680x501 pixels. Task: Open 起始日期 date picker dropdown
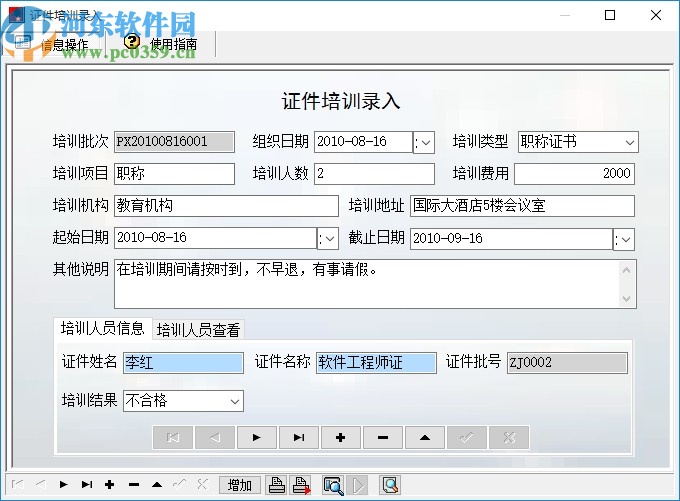[x=328, y=239]
